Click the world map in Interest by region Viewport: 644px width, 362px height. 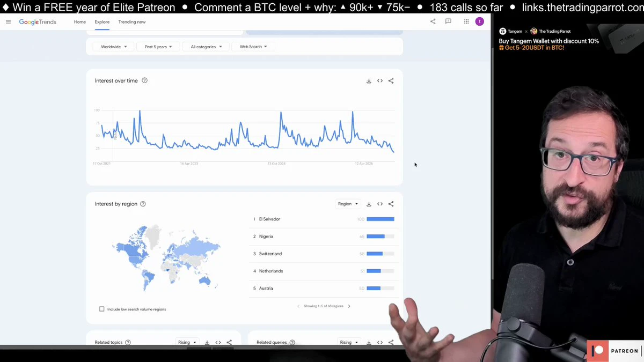click(x=166, y=258)
